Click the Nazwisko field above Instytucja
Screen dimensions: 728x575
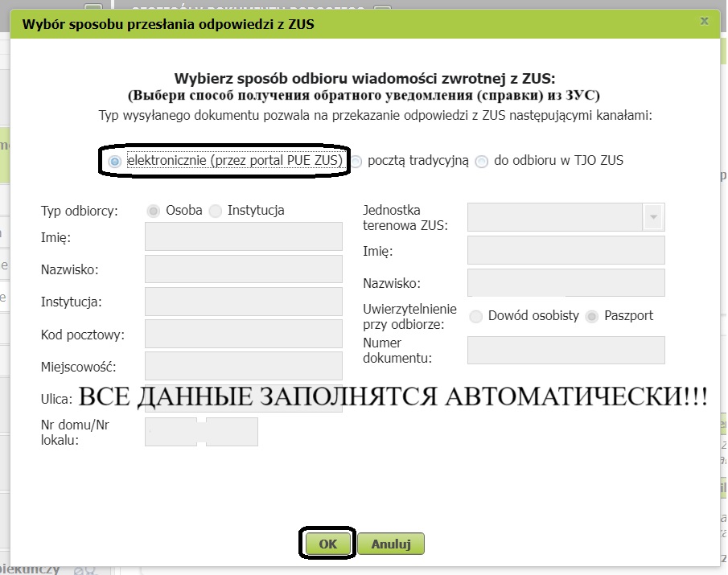point(244,269)
